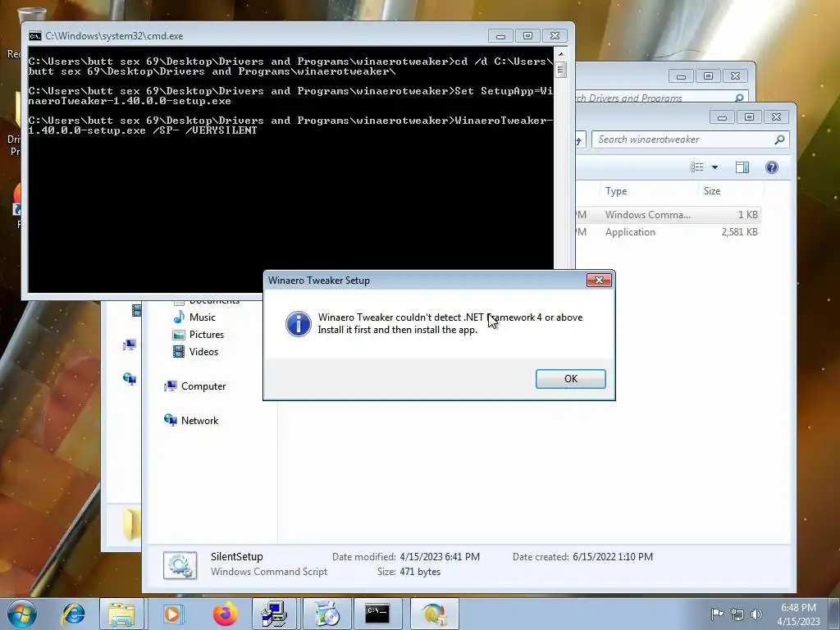
Task: Select Computer in navigation pane
Action: tap(203, 386)
